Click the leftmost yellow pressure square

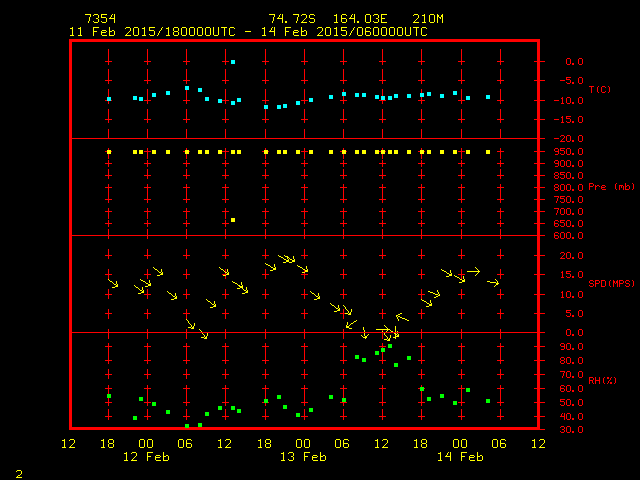(x=109, y=152)
